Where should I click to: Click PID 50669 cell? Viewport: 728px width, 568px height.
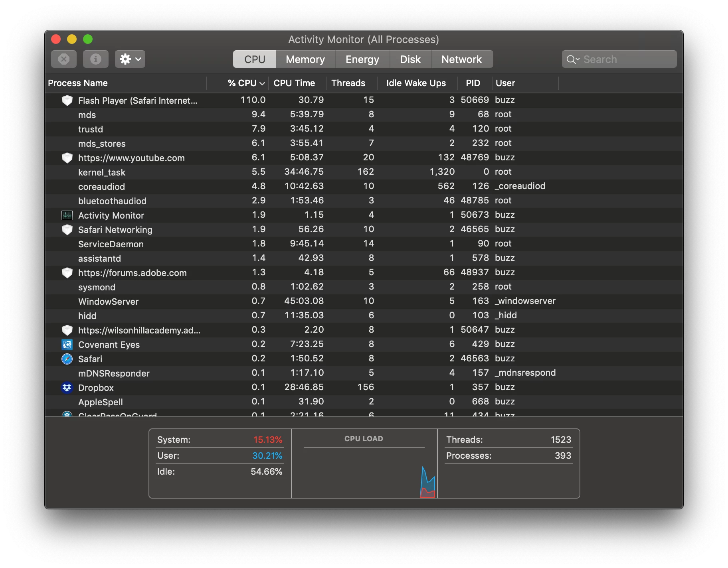(x=475, y=100)
